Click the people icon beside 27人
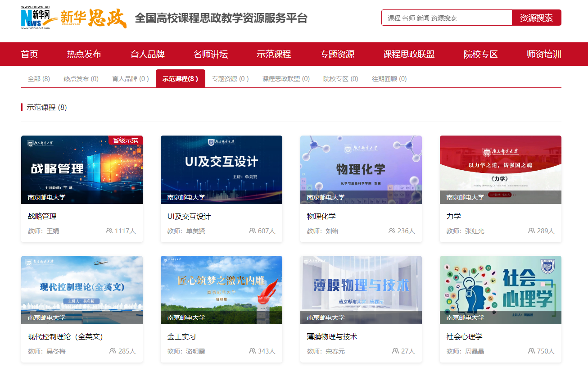 coord(395,351)
